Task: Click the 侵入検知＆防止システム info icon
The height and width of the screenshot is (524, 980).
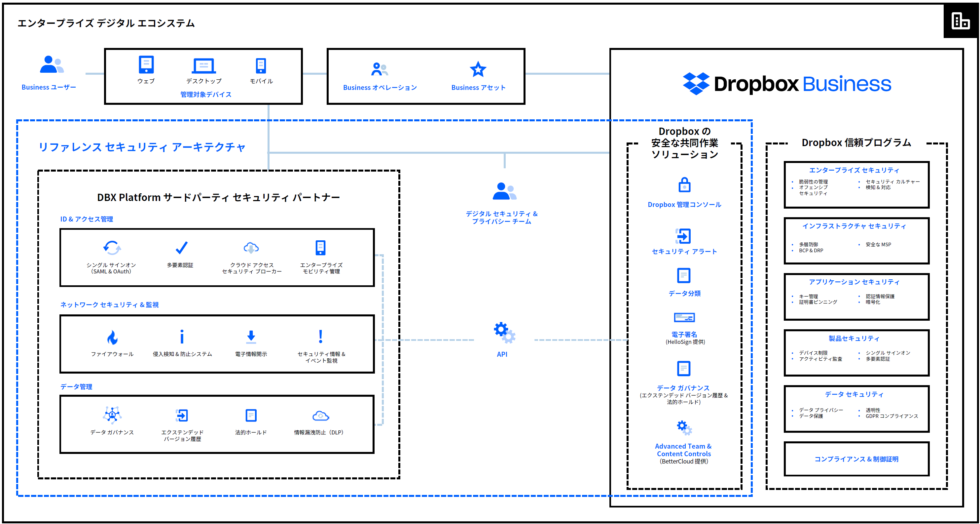Action: tap(182, 337)
